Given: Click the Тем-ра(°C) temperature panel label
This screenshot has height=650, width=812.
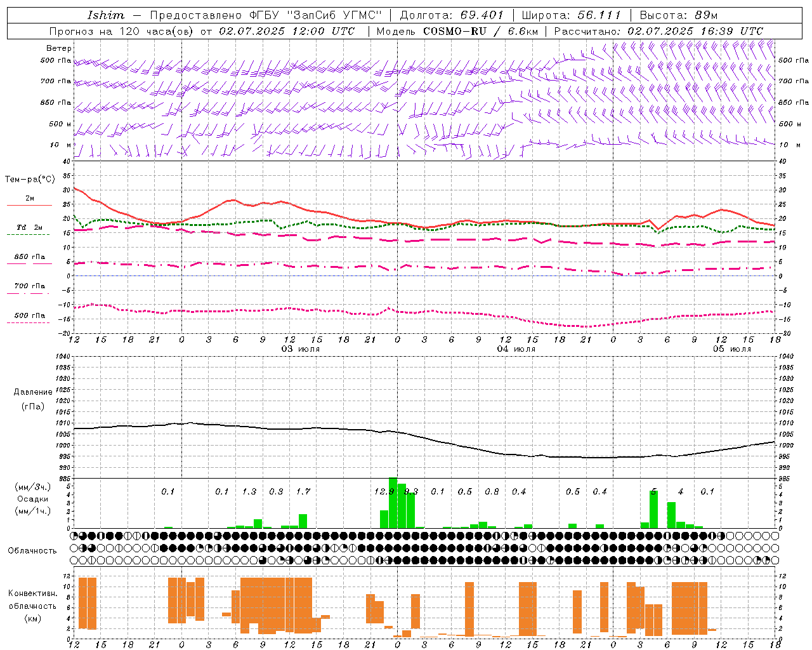Looking at the screenshot, I should [x=29, y=180].
